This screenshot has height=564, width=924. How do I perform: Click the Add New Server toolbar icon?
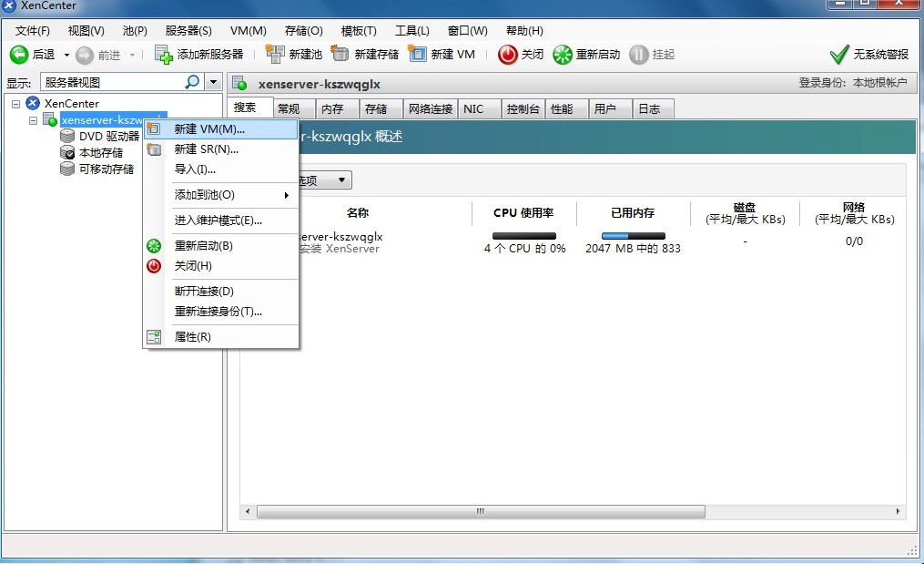pyautogui.click(x=163, y=55)
